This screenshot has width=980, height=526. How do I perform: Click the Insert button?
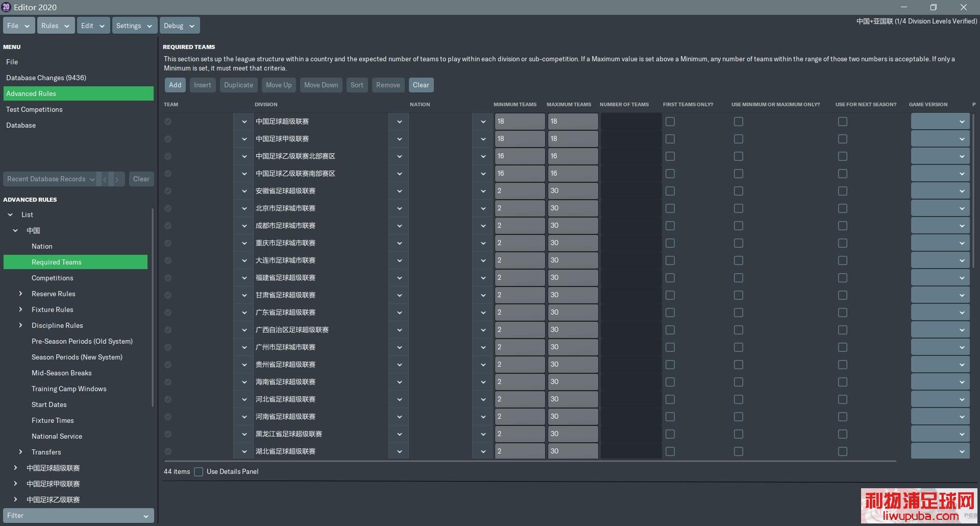coord(203,85)
